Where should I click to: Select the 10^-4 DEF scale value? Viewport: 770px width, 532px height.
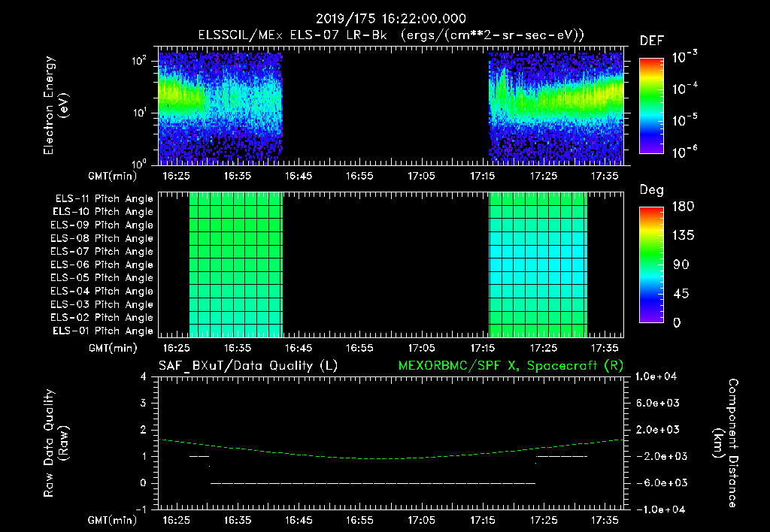click(684, 88)
